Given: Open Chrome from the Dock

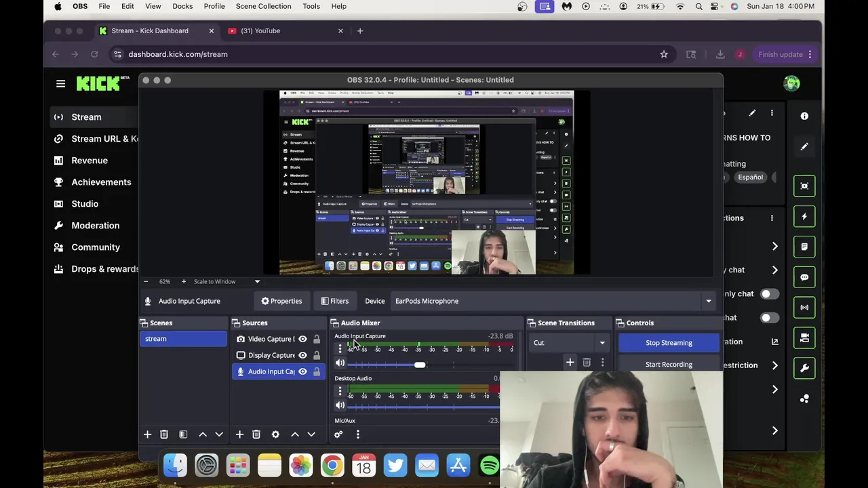Looking at the screenshot, I should point(332,465).
